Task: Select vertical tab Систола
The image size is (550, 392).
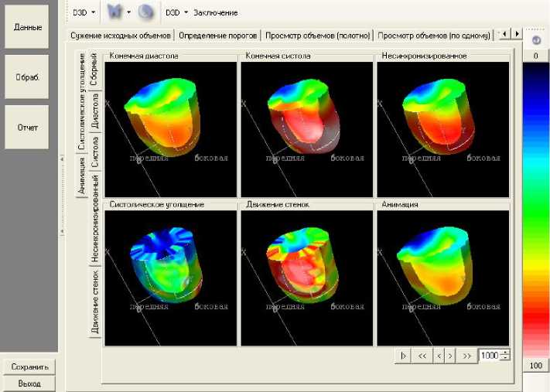Action: tap(94, 152)
